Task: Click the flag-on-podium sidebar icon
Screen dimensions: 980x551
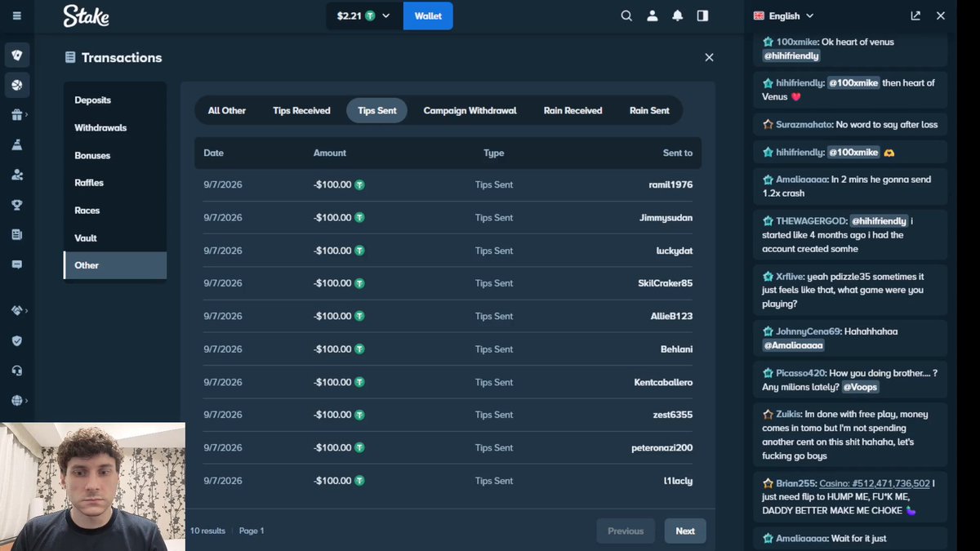Action: [17, 144]
